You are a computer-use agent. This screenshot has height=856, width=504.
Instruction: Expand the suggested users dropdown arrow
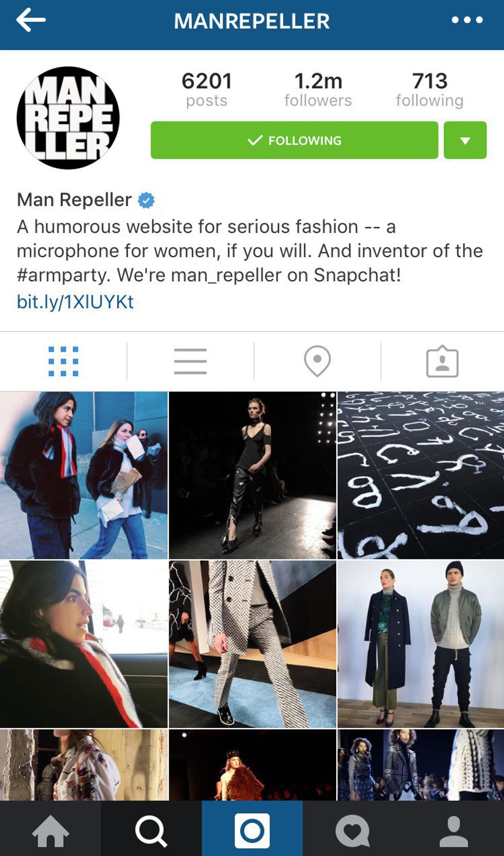click(x=465, y=140)
